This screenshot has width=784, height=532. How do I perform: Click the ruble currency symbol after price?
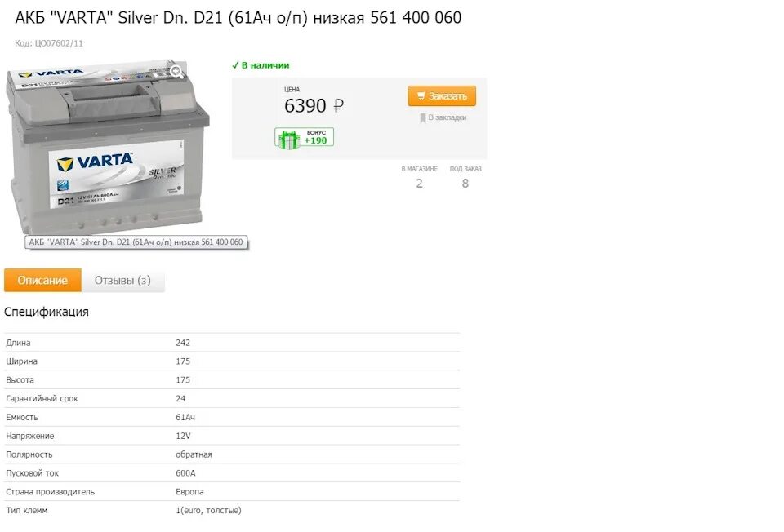click(338, 105)
